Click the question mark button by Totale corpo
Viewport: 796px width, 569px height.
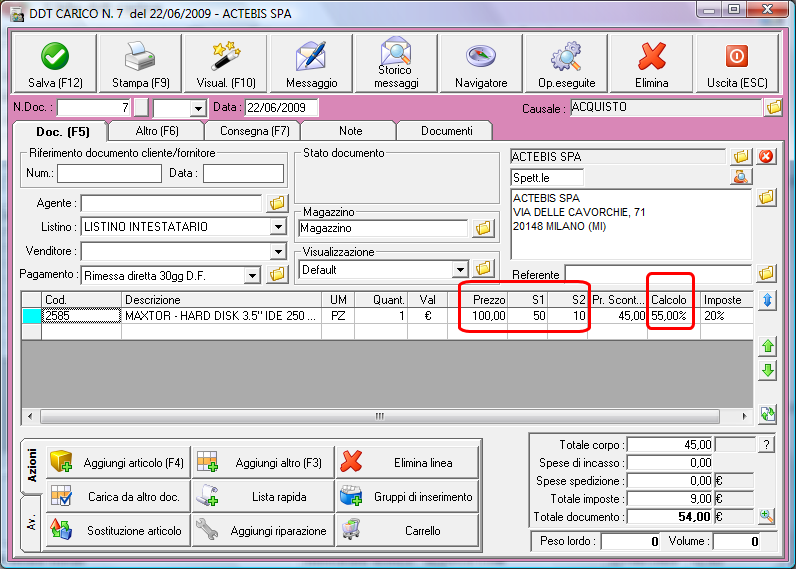pyautogui.click(x=767, y=445)
